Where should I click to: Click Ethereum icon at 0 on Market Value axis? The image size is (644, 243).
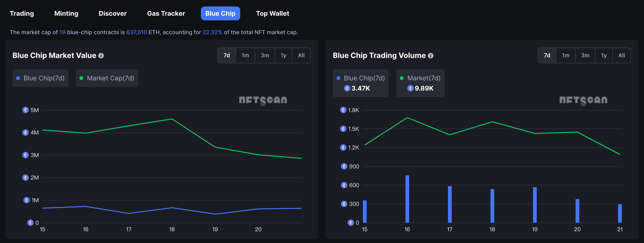[x=30, y=223]
